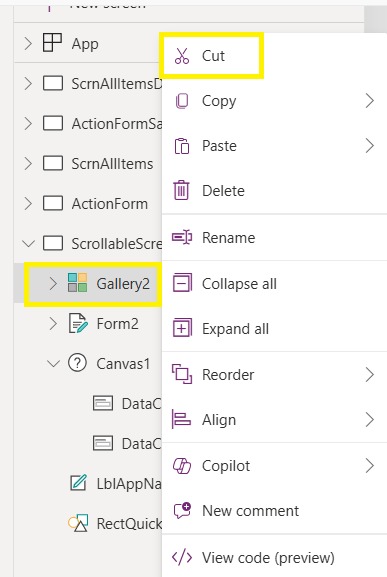Viewport: 387px width, 577px height.
Task: Click the Rename icon in the menu
Action: [x=182, y=237]
